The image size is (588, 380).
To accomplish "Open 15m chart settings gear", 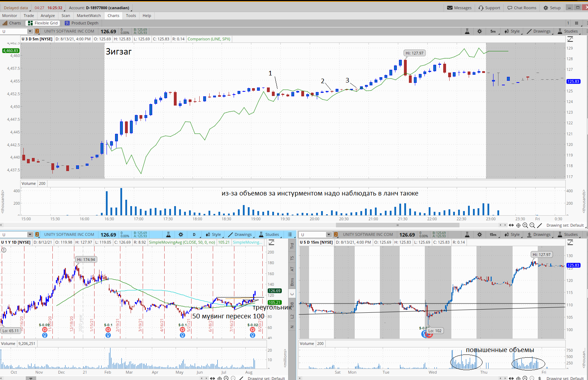I will [x=480, y=234].
